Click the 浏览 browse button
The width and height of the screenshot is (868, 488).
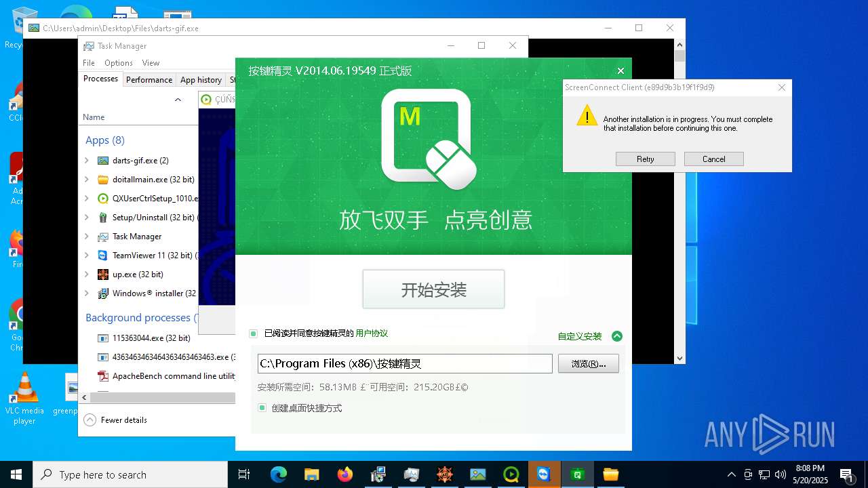(589, 363)
